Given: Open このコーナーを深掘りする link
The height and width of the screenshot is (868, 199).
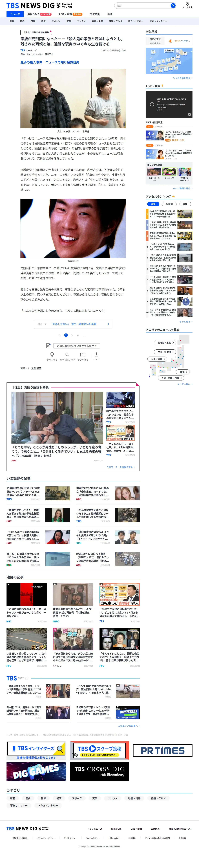Looking at the screenshot, I should coord(121,467).
